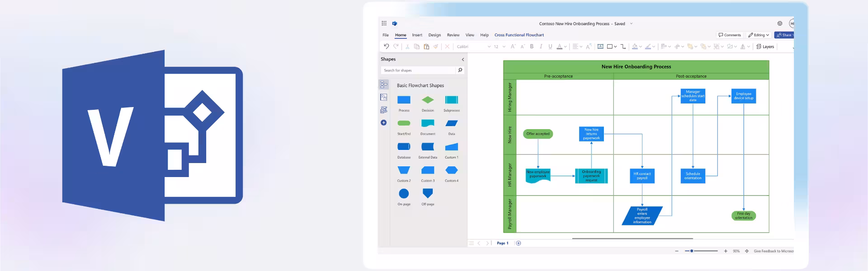Click the Search for shapes field
The width and height of the screenshot is (868, 271).
pyautogui.click(x=418, y=70)
